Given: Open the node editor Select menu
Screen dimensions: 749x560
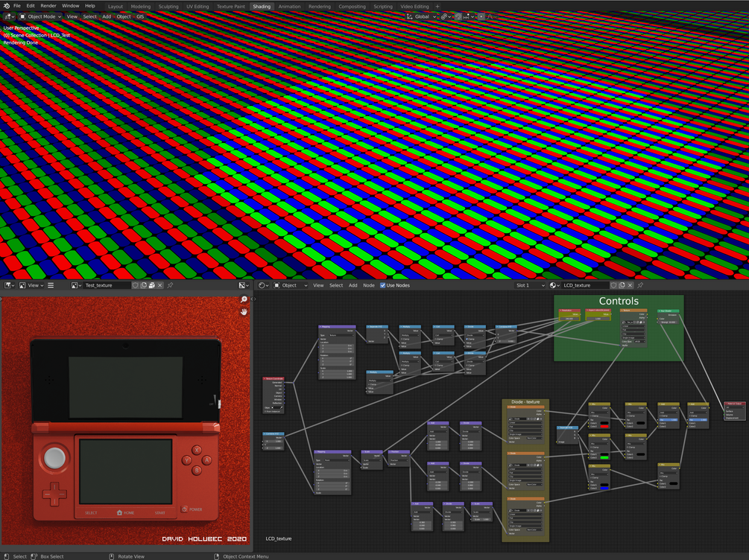Looking at the screenshot, I should click(336, 285).
